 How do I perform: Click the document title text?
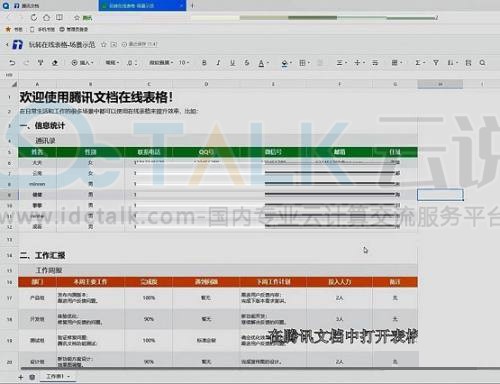point(62,44)
